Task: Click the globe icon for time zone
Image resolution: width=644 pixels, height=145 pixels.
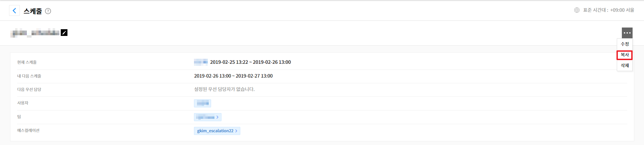Action: [x=577, y=10]
